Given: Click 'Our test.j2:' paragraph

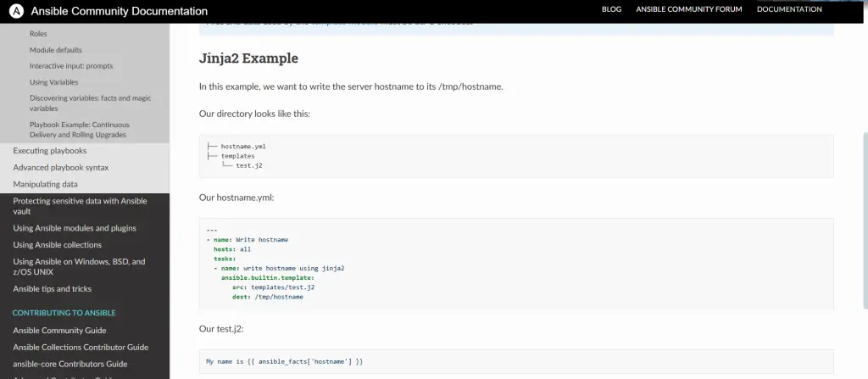Looking at the screenshot, I should point(221,329).
